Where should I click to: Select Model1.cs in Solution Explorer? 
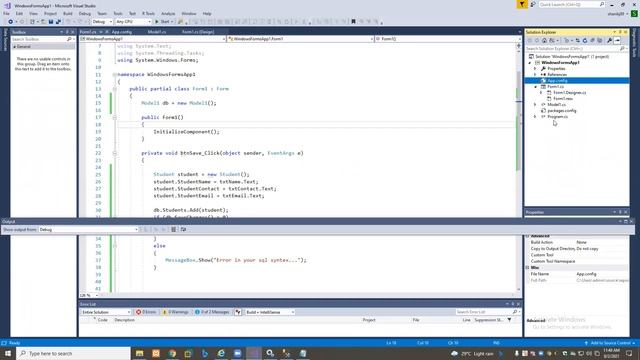(x=556, y=104)
